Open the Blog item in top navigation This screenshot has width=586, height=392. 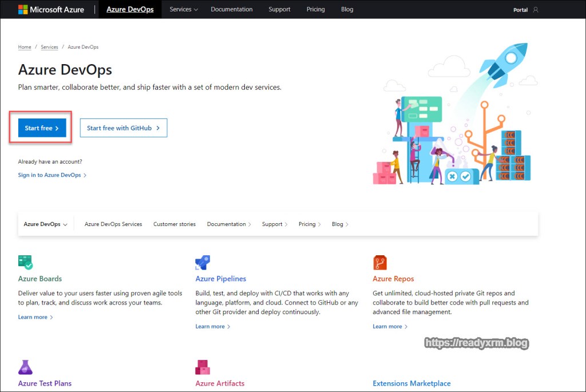click(x=347, y=9)
